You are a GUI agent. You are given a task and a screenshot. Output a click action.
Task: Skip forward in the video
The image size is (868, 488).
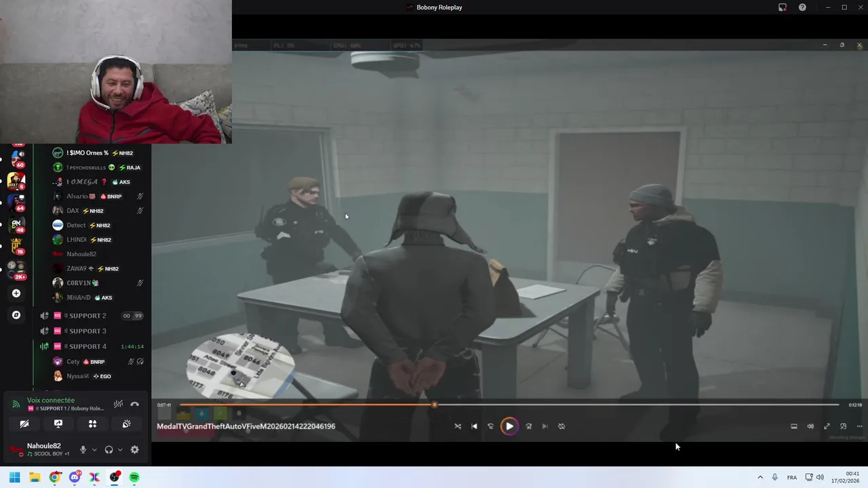528,426
